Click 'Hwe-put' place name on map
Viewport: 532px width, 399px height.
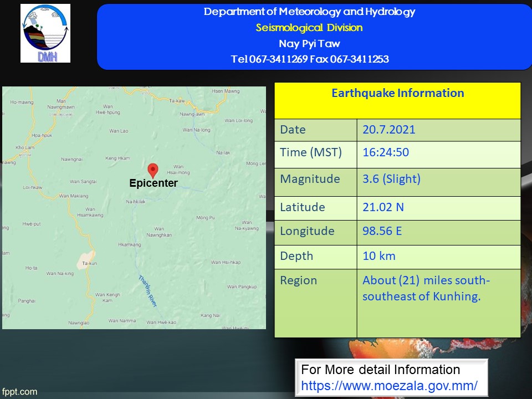(32, 224)
